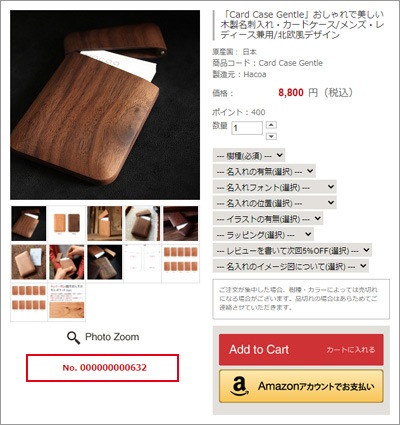400x425 pixels.
Task: Expand the 名入れフォント dropdown
Action: click(x=275, y=187)
